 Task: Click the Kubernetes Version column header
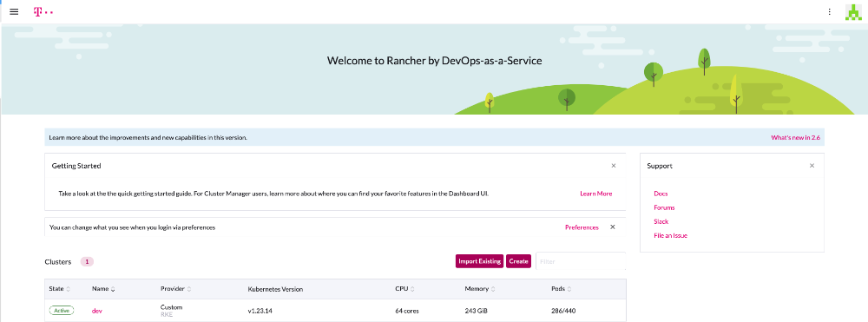[275, 289]
